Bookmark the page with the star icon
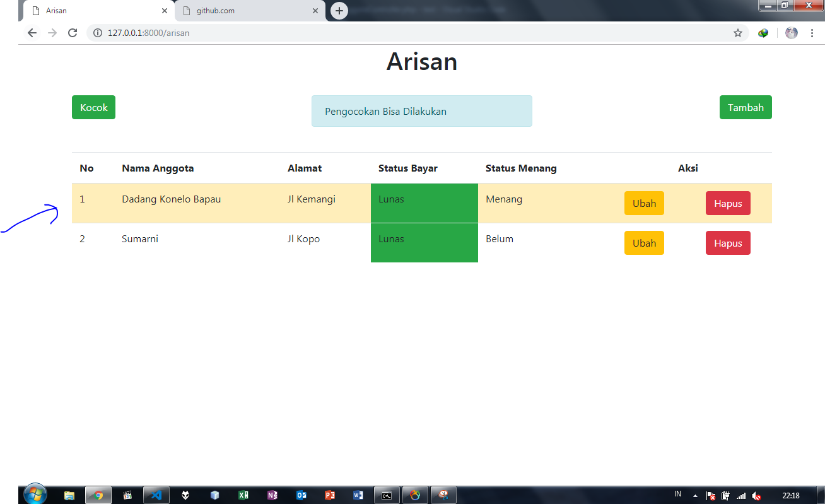The width and height of the screenshot is (825, 504). tap(737, 33)
